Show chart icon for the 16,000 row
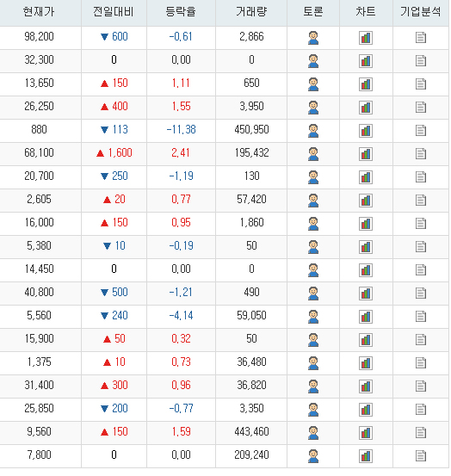Image resolution: width=451 pixels, height=476 pixels. click(366, 224)
